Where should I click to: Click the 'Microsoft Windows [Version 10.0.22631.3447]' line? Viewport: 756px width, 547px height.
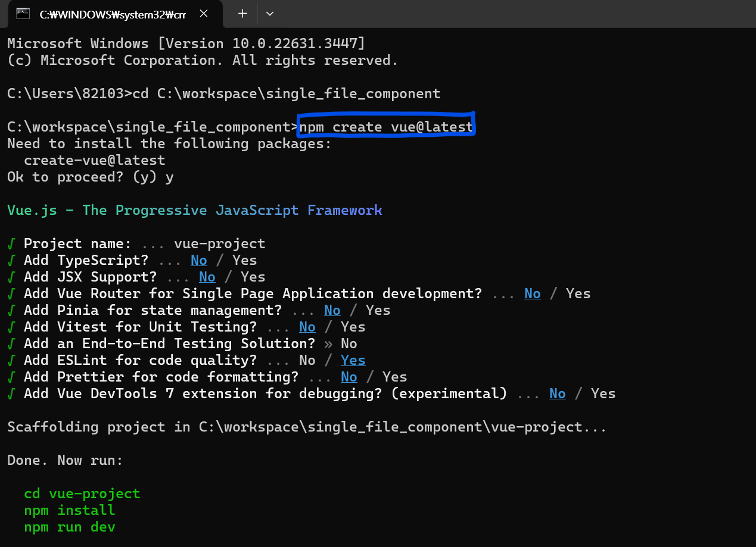coord(186,43)
